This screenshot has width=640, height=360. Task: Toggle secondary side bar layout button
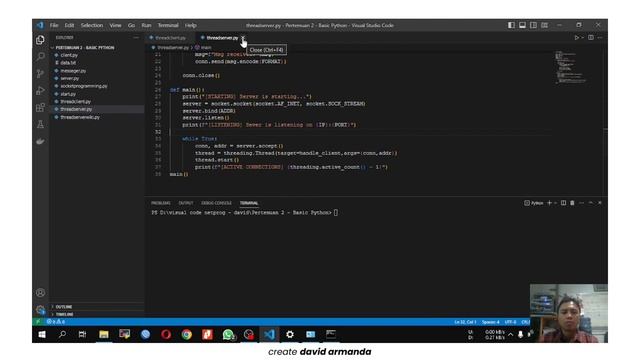[x=533, y=25]
